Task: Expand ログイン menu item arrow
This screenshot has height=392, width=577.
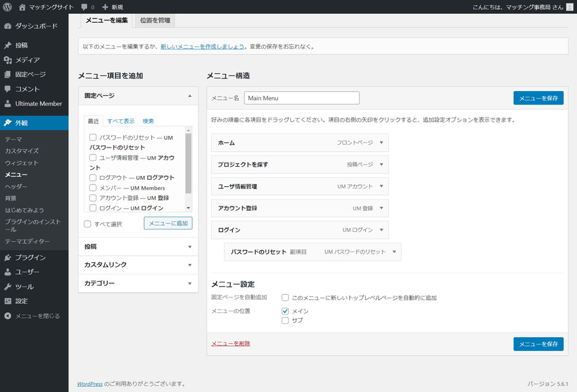Action: 381,230
